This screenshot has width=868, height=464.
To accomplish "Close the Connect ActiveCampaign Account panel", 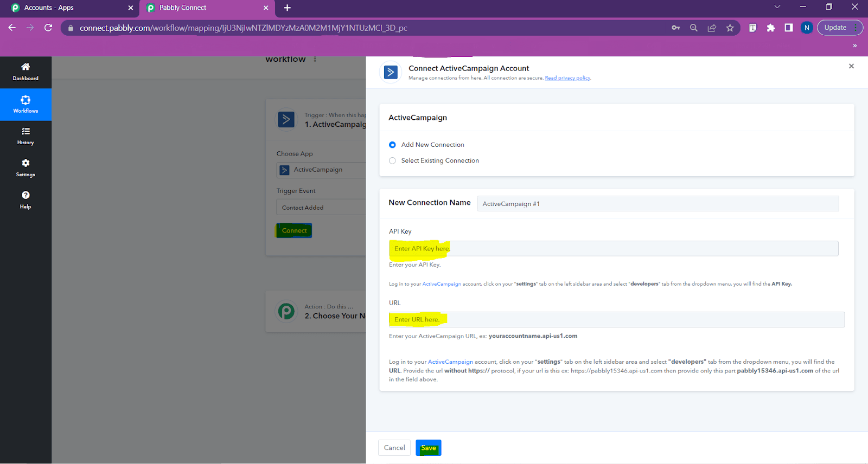I will (851, 66).
